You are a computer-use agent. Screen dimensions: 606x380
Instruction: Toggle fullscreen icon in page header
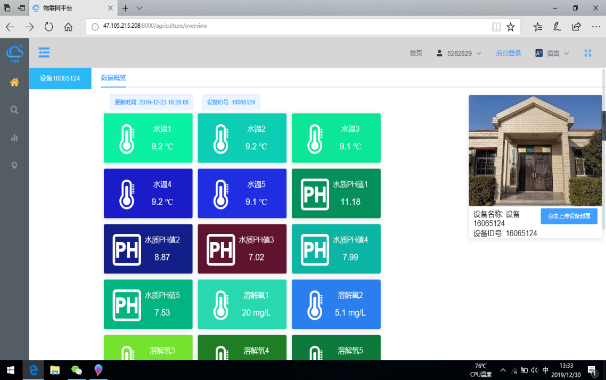[588, 53]
